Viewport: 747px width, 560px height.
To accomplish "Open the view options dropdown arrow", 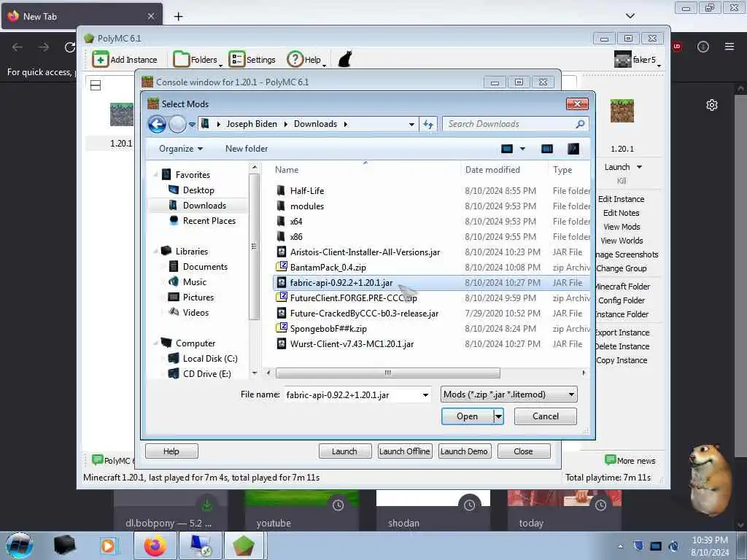I will click(x=522, y=149).
